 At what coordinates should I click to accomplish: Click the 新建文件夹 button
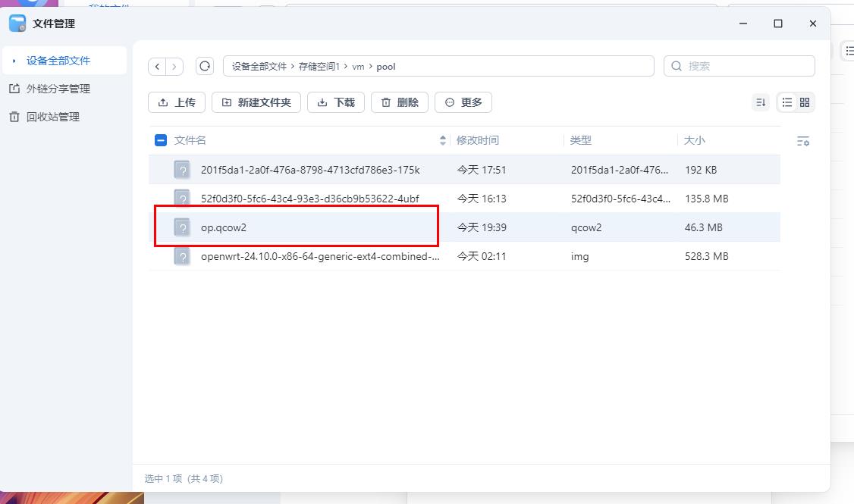(x=256, y=102)
